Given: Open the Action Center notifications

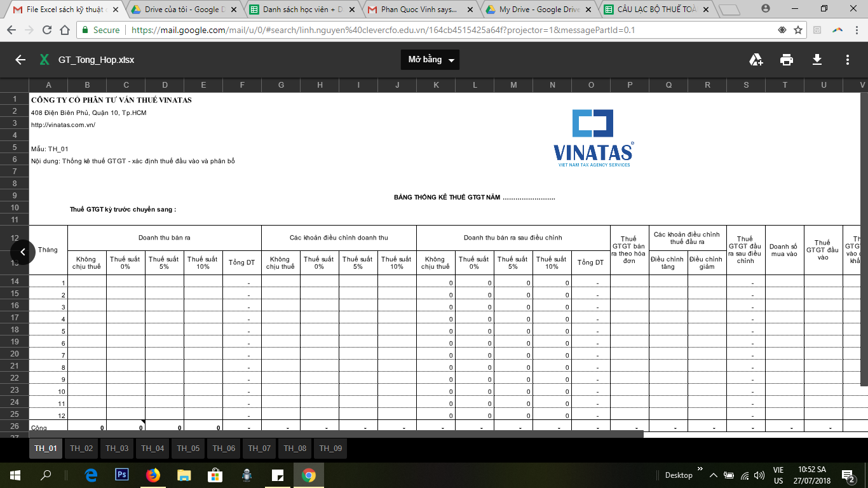Looking at the screenshot, I should pos(848,475).
